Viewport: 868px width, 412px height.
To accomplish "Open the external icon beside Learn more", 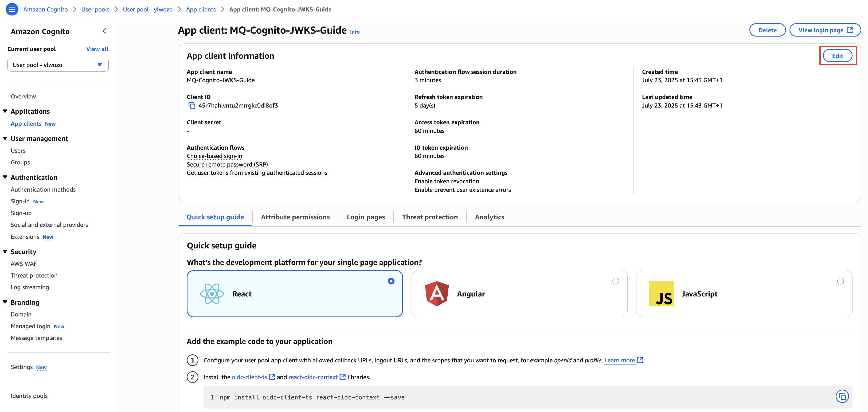I will point(640,360).
